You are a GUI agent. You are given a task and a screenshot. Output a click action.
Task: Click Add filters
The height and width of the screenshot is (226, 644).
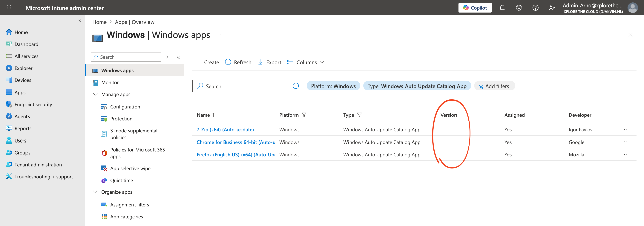[x=494, y=86]
